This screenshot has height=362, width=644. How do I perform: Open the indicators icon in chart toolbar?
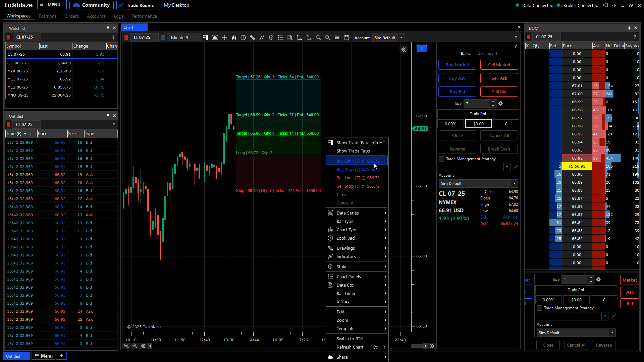click(262, 38)
